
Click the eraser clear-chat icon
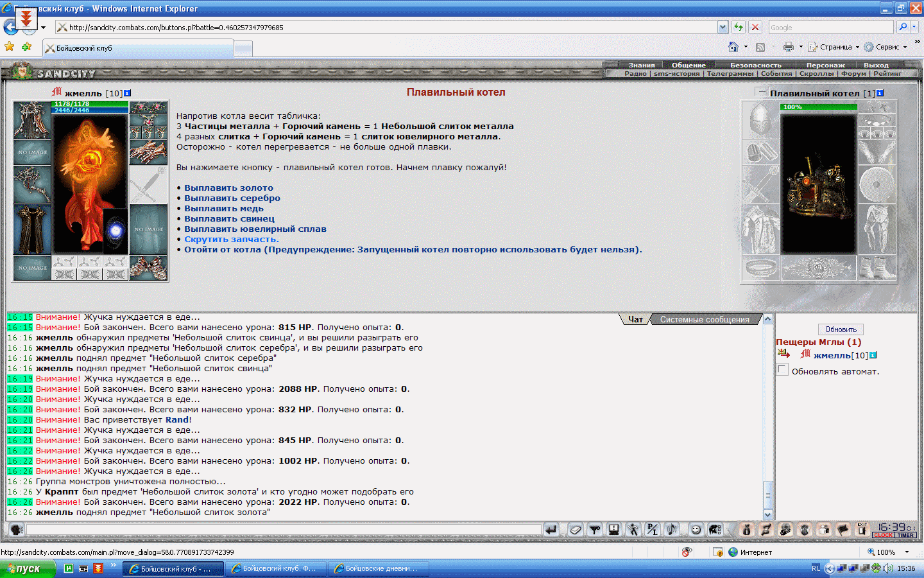(x=576, y=530)
